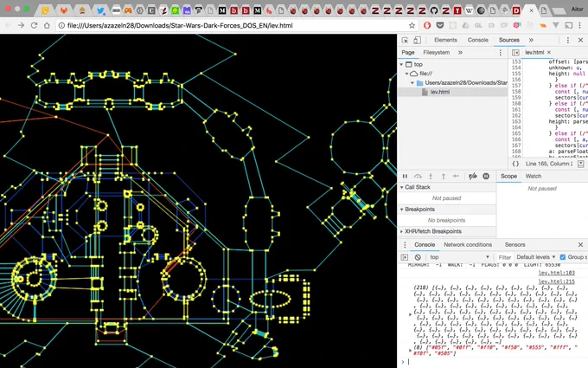Open the Sensors drawer tab
The image size is (588, 368).
(x=514, y=245)
